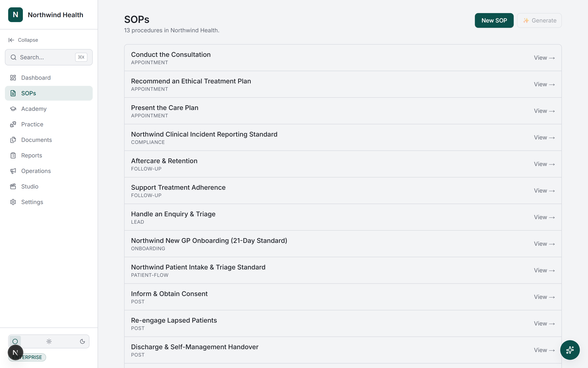This screenshot has width=588, height=368.
Task: Click Discharge & Self-Management Handover title
Action: 195,347
